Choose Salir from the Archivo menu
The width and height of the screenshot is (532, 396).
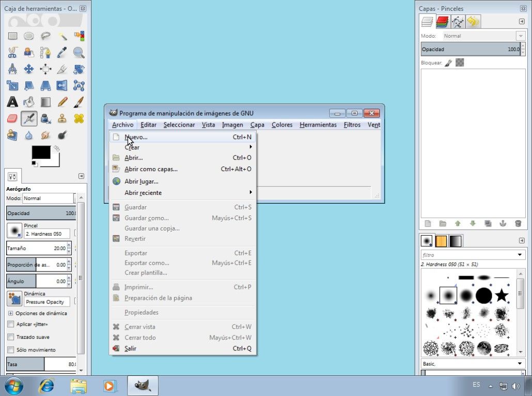click(x=130, y=348)
